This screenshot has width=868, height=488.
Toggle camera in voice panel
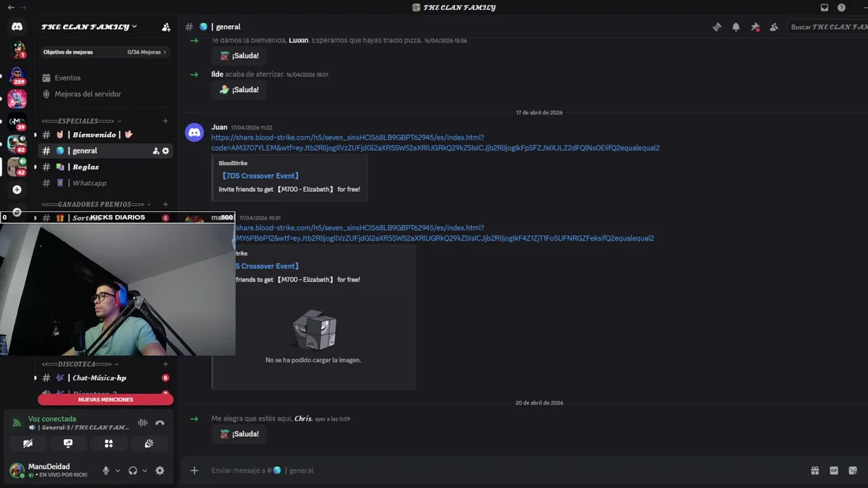click(28, 443)
